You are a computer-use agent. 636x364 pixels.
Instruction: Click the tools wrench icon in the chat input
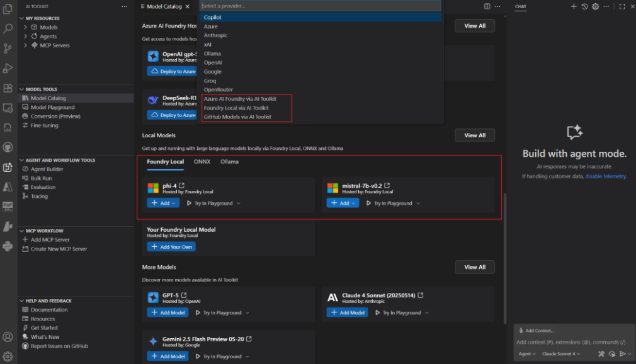[602, 354]
